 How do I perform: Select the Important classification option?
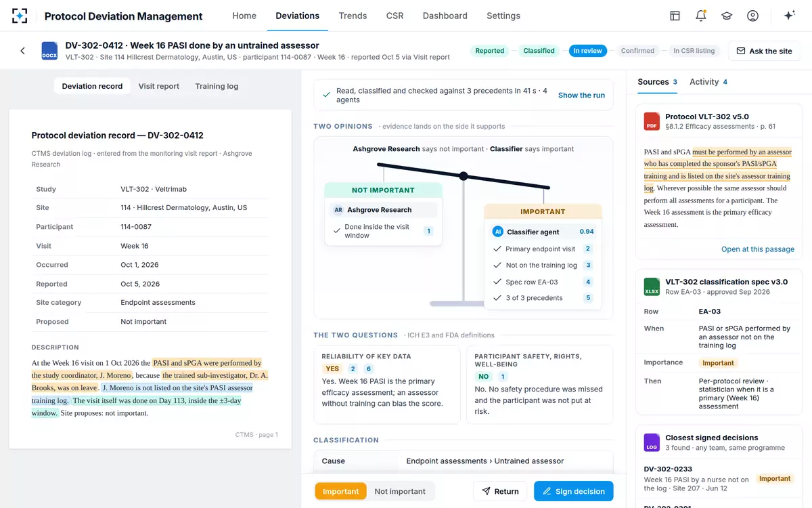coord(341,491)
